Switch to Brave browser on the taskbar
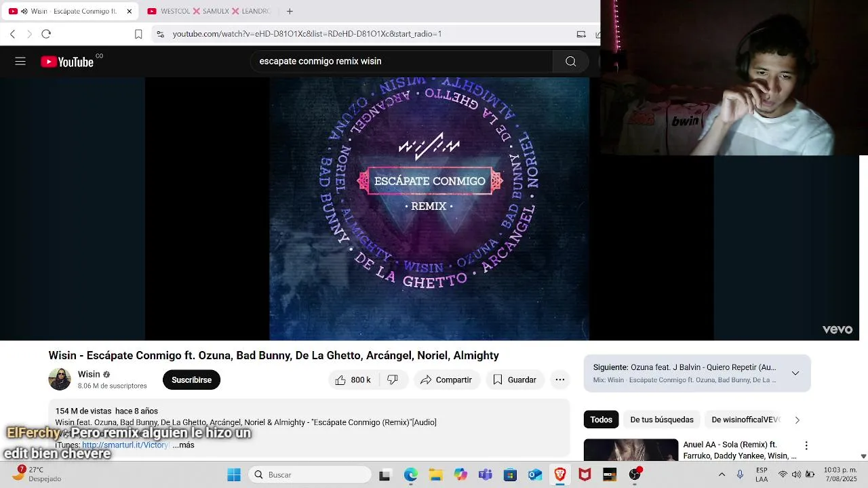The image size is (868, 488). tap(560, 474)
